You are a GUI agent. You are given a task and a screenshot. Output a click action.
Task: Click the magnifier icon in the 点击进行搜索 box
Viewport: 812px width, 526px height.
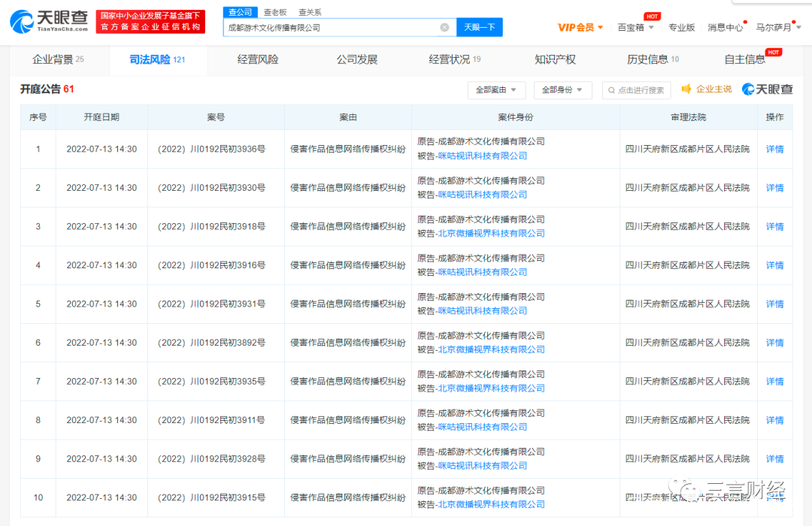point(611,90)
